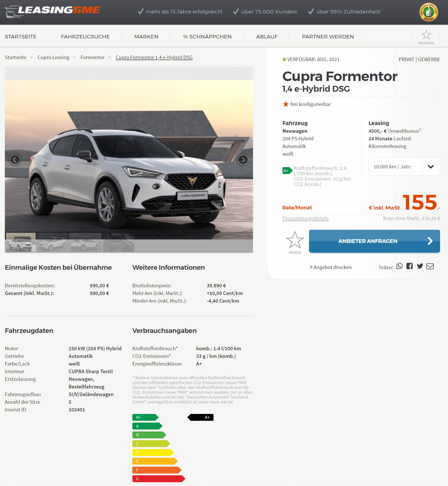Click Inserat ID value 102401
The width and height of the screenshot is (448, 486).
click(x=77, y=410)
